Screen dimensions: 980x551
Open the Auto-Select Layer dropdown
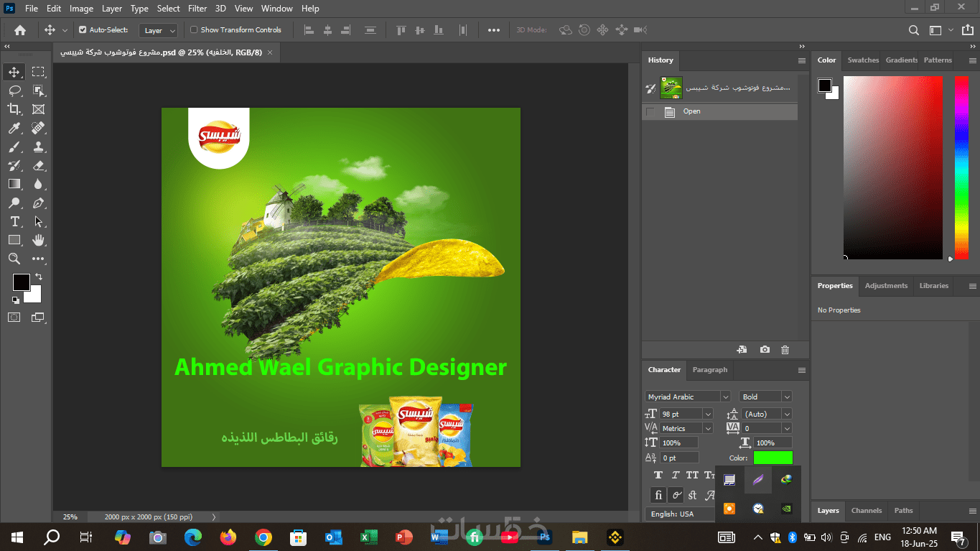[x=159, y=30]
